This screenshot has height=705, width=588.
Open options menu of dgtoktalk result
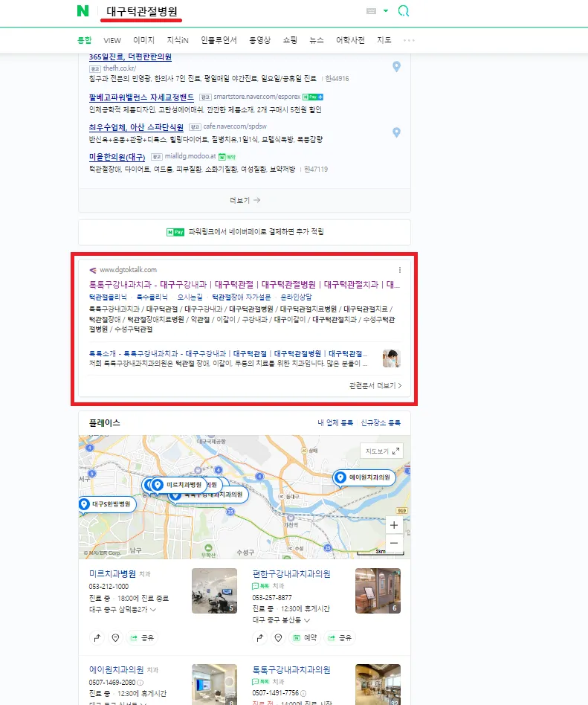[x=400, y=270]
